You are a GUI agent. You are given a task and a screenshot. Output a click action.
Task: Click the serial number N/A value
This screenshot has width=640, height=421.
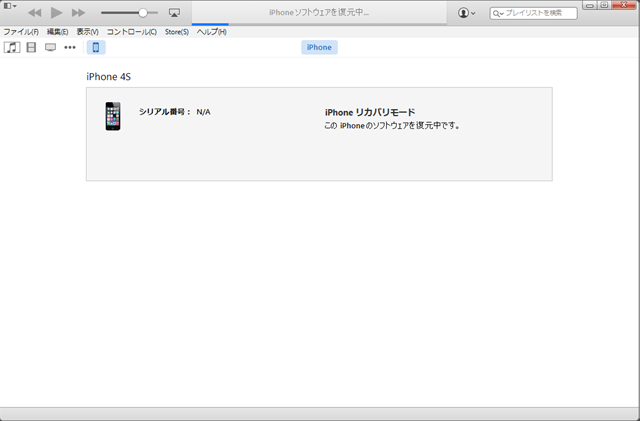[x=203, y=112]
